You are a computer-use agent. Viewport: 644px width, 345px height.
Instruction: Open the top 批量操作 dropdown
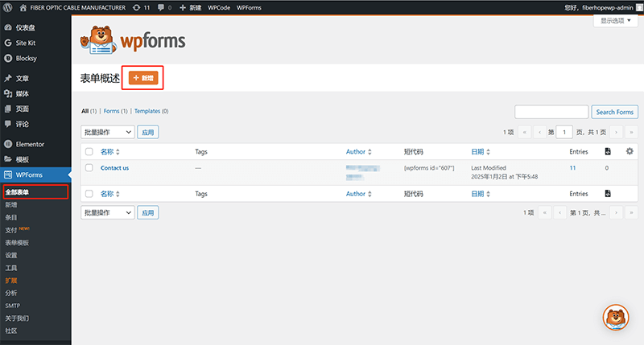[108, 132]
